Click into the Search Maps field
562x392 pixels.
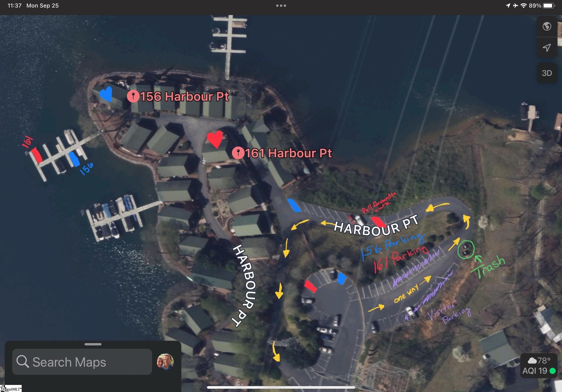coord(82,362)
